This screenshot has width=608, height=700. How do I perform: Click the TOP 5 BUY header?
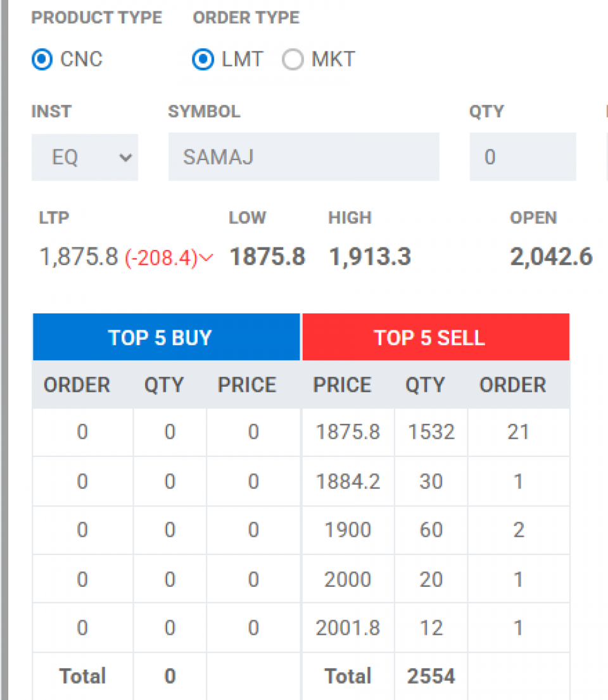click(166, 337)
